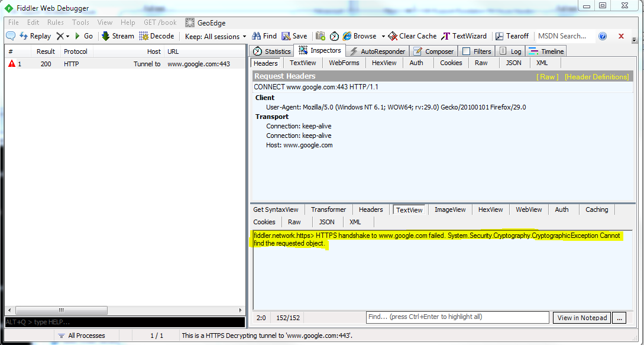The image size is (644, 345).
Task: Click the Host: www.google.com header line
Action: [299, 145]
